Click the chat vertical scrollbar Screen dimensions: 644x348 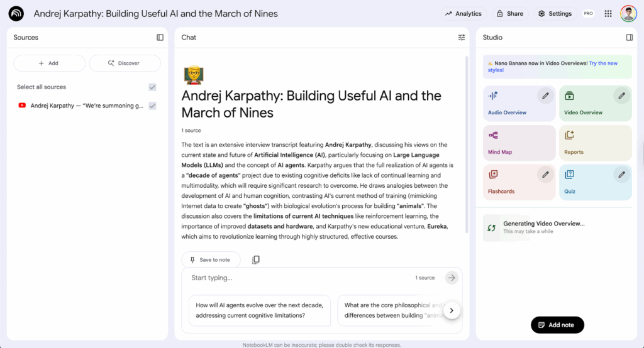tap(466, 144)
